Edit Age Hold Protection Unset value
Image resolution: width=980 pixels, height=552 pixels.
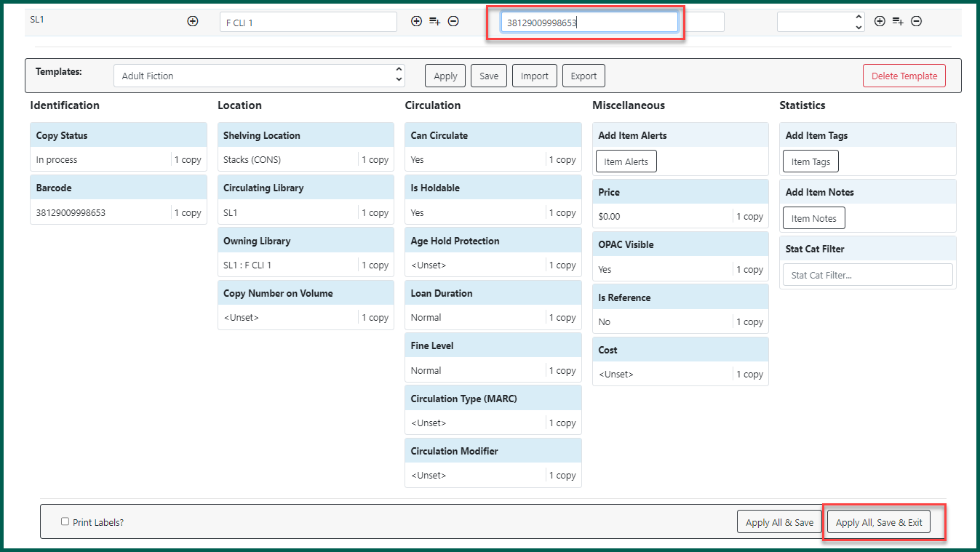coord(493,265)
